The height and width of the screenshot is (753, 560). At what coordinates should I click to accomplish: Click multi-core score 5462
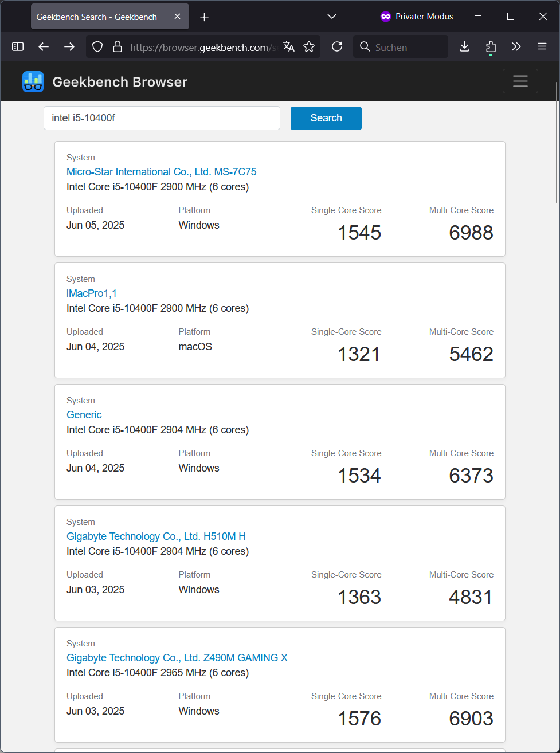[x=471, y=354]
